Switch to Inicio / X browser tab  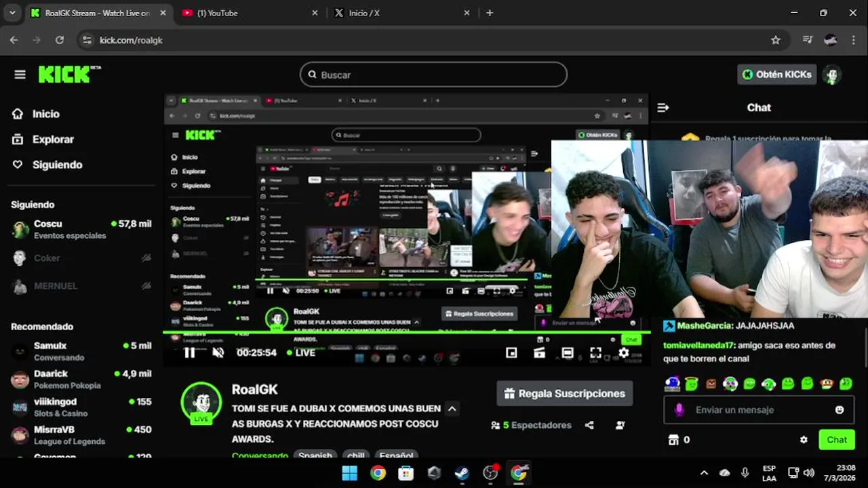point(401,13)
